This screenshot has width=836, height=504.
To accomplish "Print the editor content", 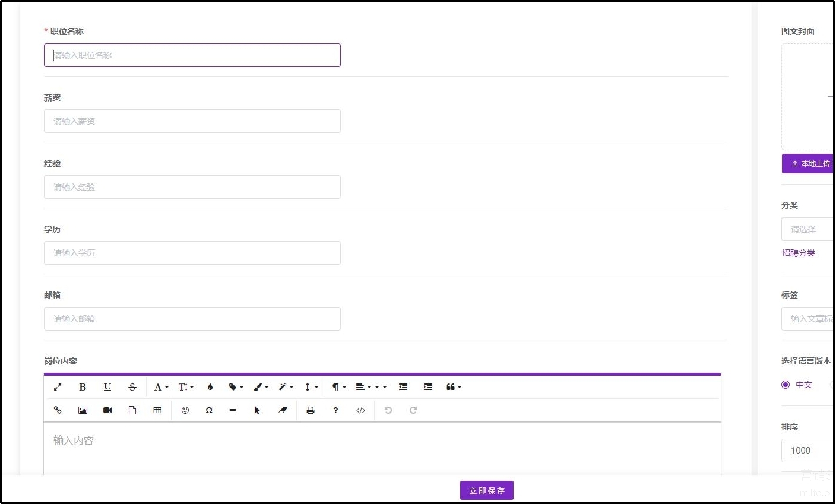I will (311, 410).
